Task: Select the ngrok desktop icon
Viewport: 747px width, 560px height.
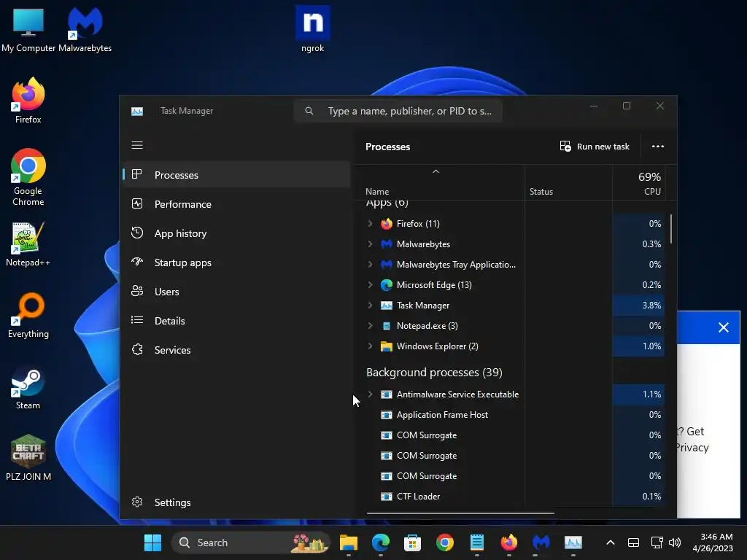Action: click(x=312, y=29)
